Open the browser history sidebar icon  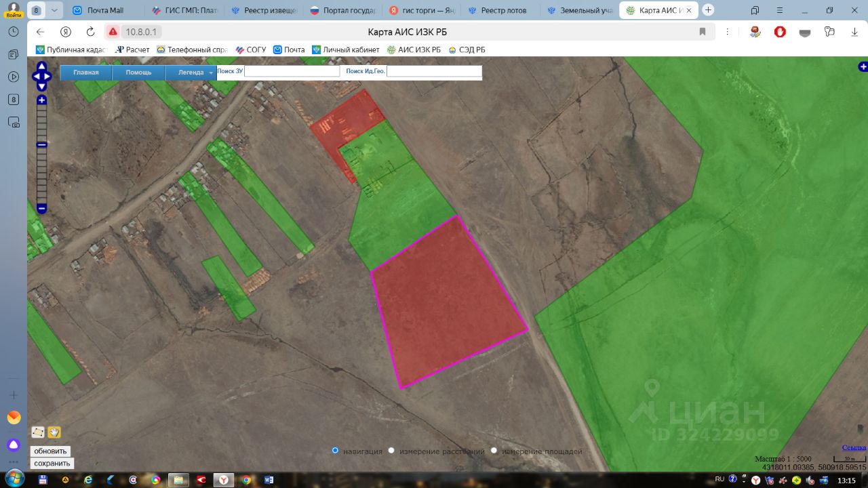tap(13, 32)
